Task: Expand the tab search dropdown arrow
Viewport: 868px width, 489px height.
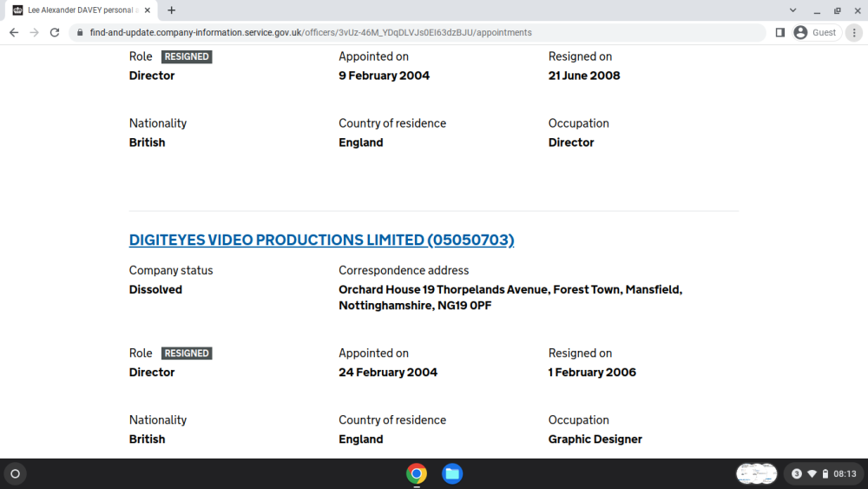Action: pos(792,10)
